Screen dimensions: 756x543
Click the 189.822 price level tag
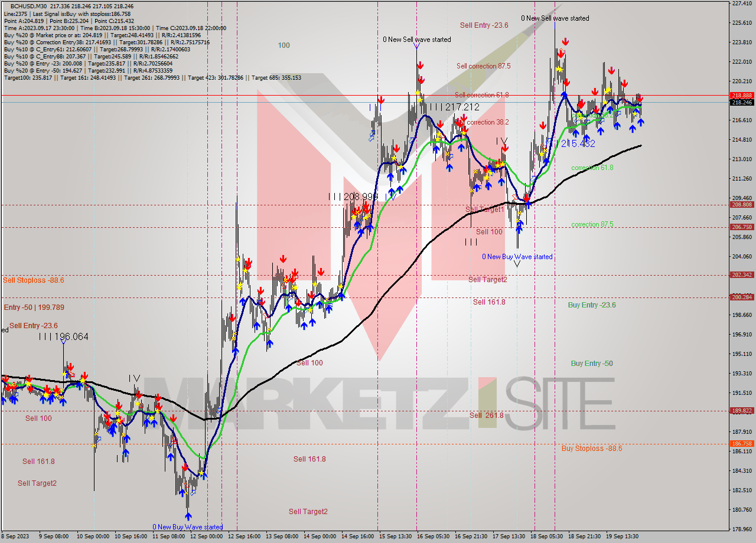(742, 410)
